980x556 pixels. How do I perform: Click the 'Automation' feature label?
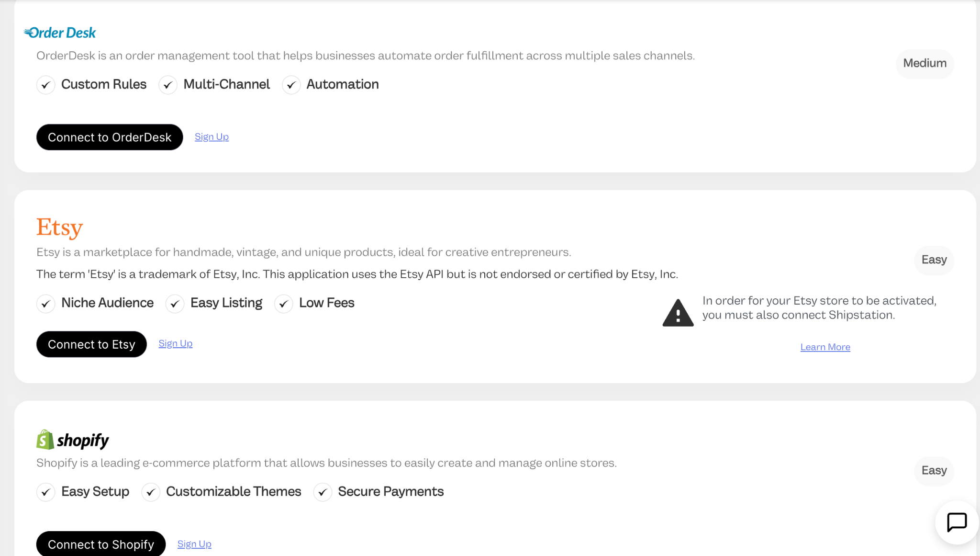click(343, 84)
